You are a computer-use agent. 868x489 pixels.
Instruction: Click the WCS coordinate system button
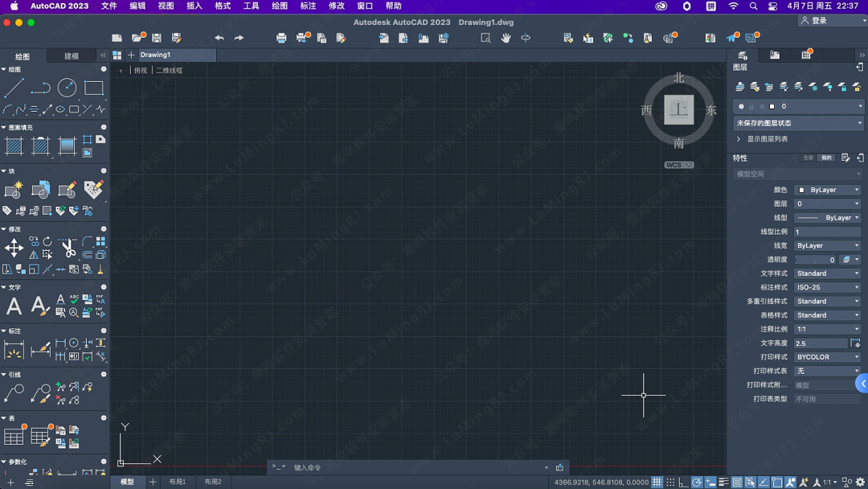click(x=678, y=165)
